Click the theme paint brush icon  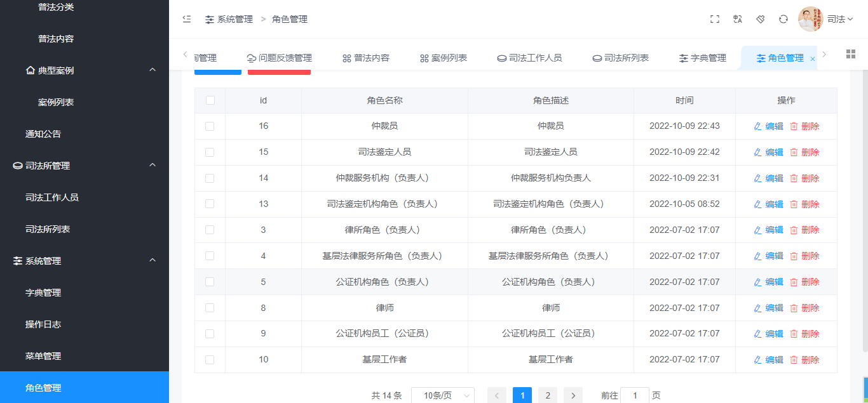pos(761,19)
